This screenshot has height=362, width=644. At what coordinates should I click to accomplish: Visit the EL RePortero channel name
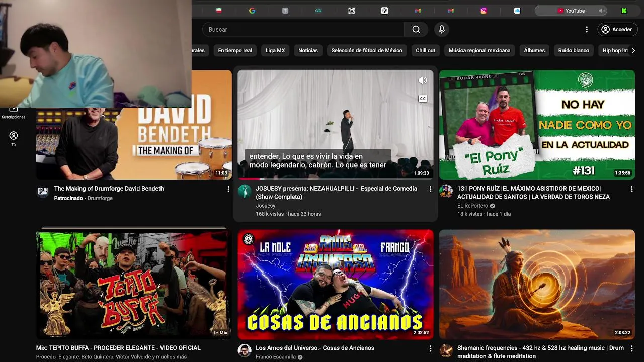tap(472, 206)
